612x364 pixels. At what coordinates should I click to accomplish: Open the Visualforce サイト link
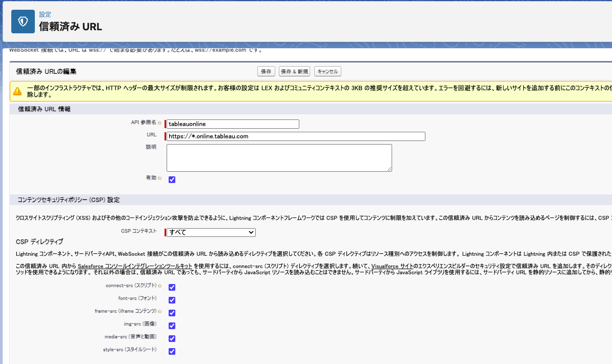click(392, 266)
